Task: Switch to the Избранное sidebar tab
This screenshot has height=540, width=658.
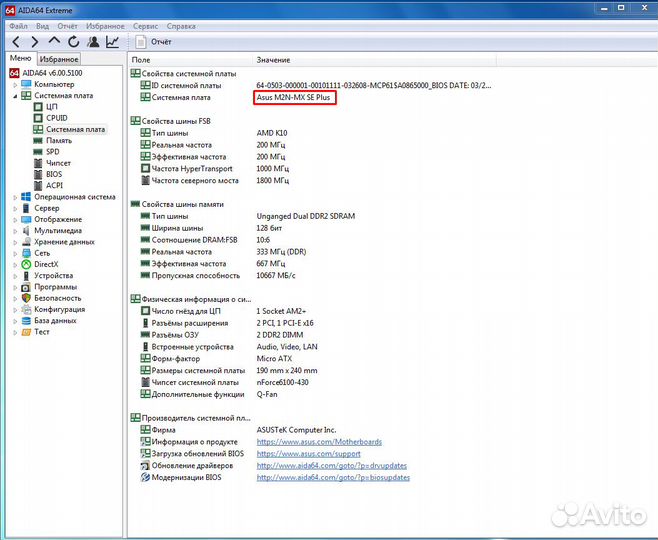Action: point(59,59)
